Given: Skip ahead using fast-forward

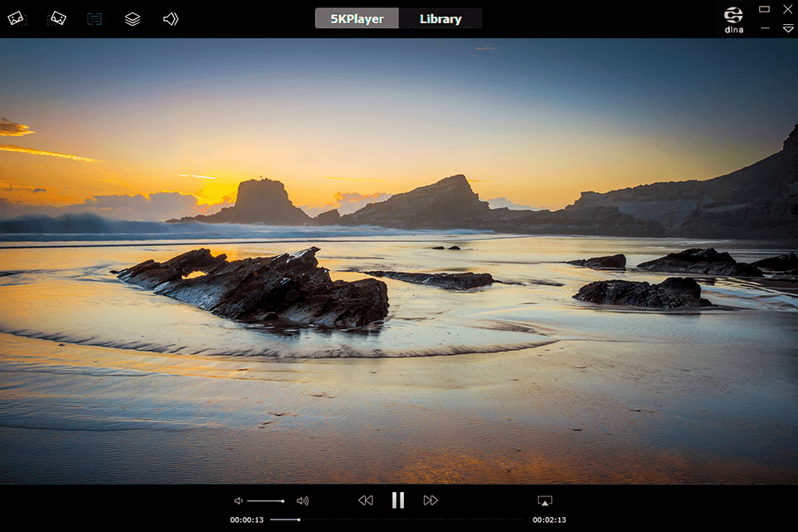Looking at the screenshot, I should click(x=431, y=500).
